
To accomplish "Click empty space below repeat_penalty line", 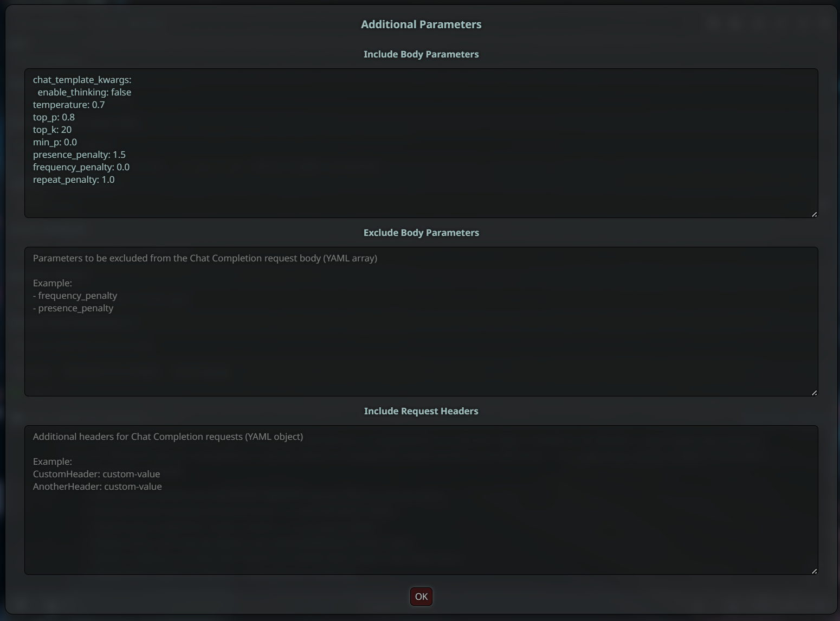I will (421, 201).
